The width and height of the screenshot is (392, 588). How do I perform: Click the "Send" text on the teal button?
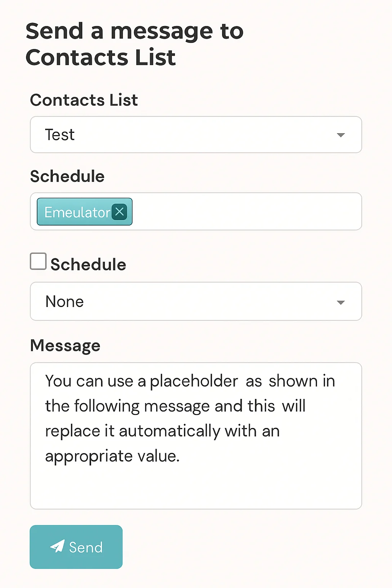click(x=86, y=547)
